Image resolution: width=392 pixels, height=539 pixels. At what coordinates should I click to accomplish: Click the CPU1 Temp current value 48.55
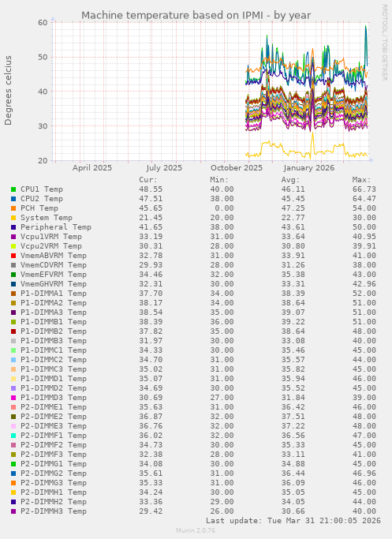151,189
